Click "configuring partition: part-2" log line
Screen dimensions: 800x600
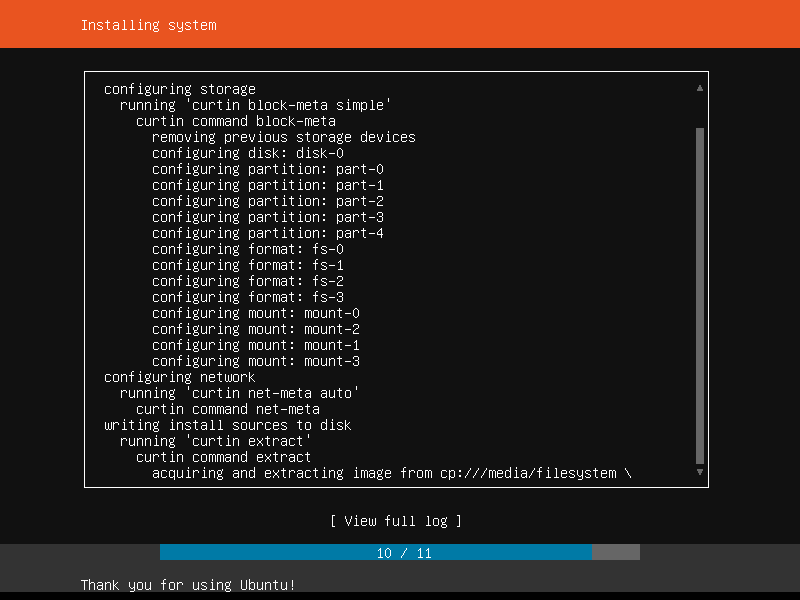pos(268,201)
